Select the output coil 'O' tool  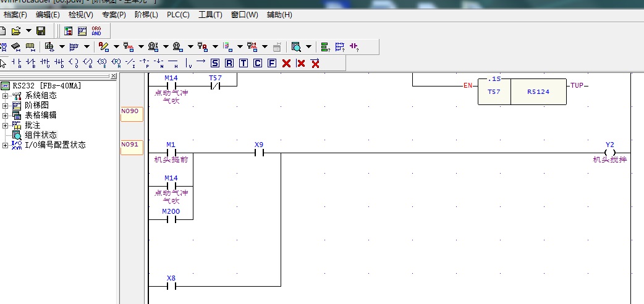coord(74,63)
